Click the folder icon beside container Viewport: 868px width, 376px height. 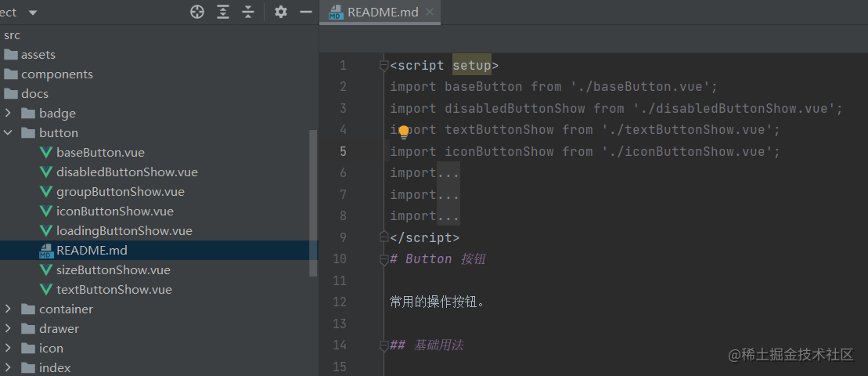pyautogui.click(x=28, y=309)
